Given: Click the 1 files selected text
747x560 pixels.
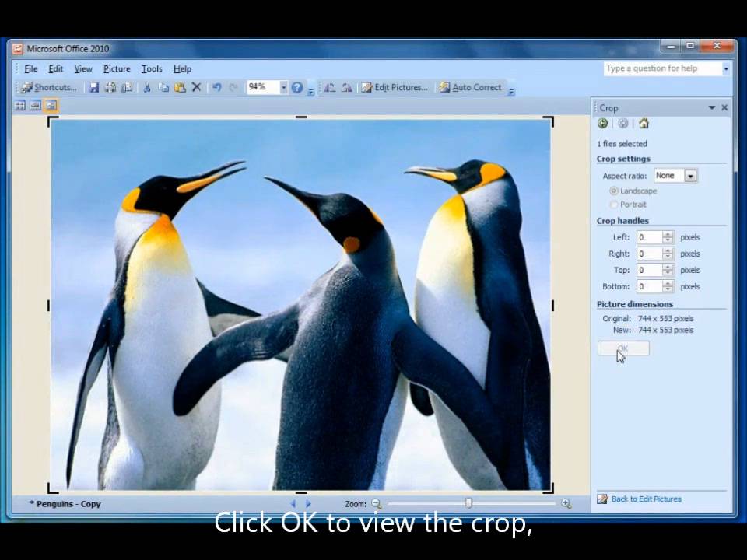Looking at the screenshot, I should [x=622, y=144].
